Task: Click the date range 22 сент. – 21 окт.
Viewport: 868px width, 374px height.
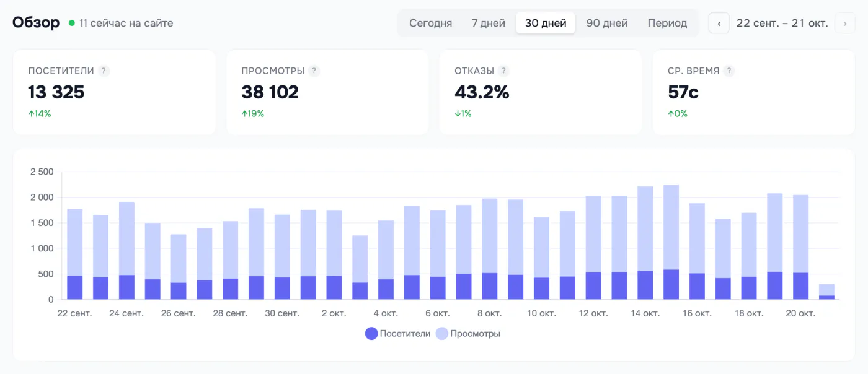Action: pos(782,23)
